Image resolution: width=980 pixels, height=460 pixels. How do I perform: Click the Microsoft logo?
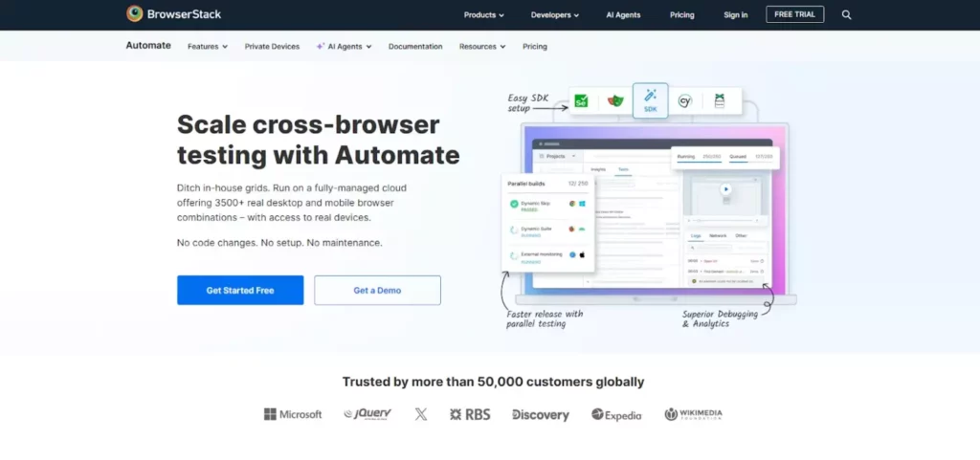293,414
